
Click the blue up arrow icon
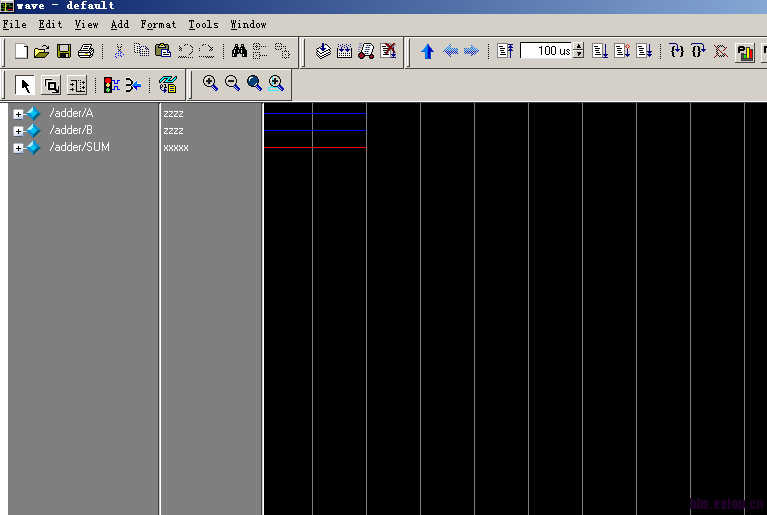428,51
